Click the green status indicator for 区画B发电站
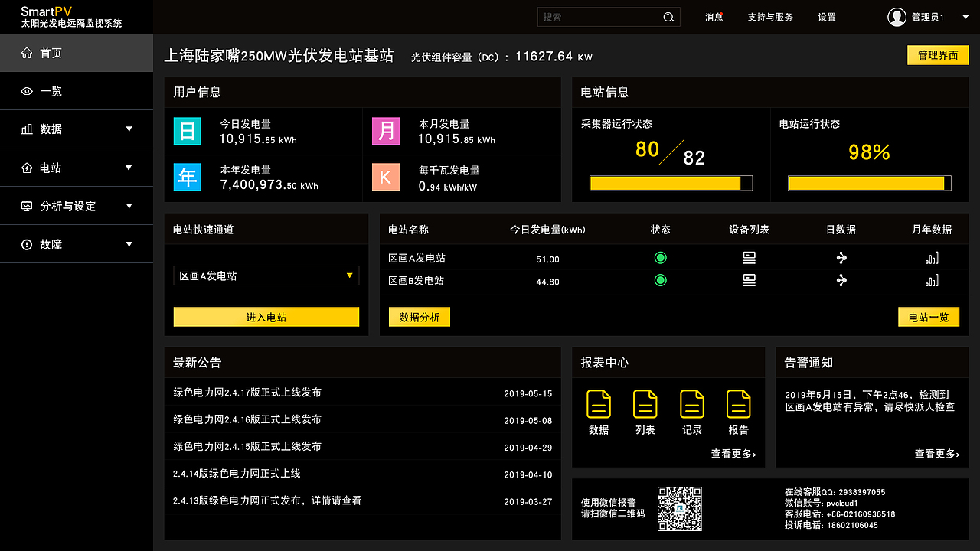The image size is (980, 551). tap(661, 280)
